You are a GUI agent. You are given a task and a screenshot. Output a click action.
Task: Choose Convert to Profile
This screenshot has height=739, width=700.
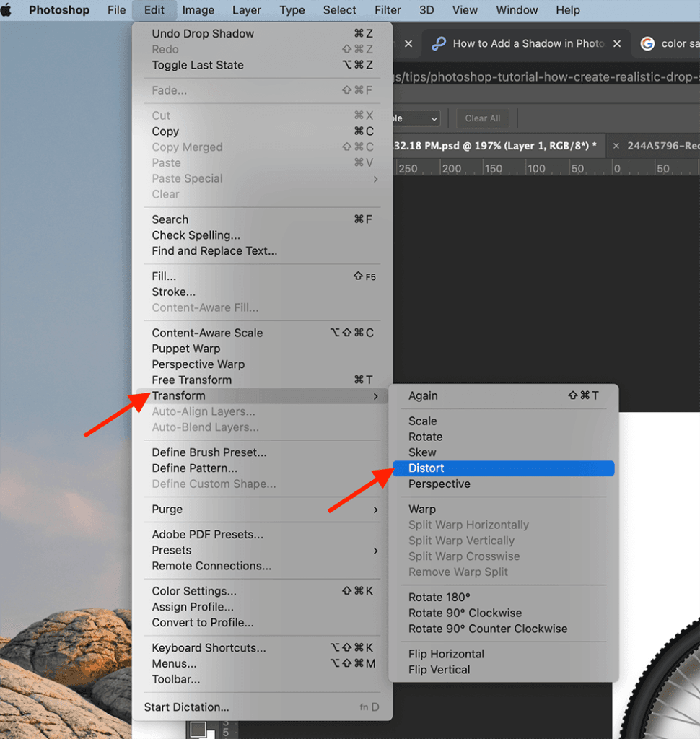click(262, 623)
